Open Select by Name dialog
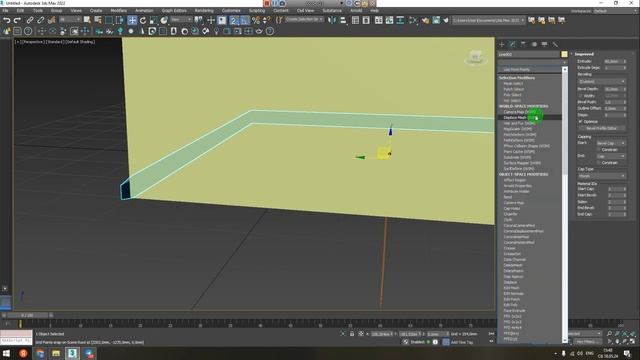 click(98, 20)
